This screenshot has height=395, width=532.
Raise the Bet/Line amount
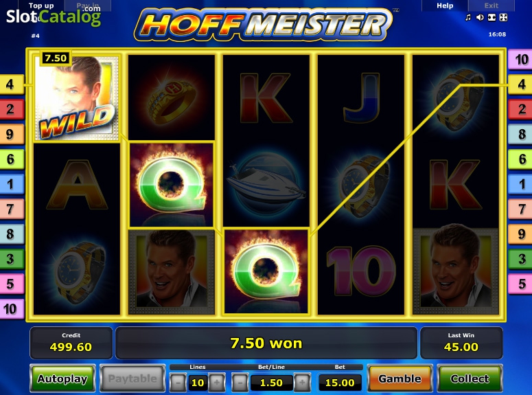[x=302, y=383]
